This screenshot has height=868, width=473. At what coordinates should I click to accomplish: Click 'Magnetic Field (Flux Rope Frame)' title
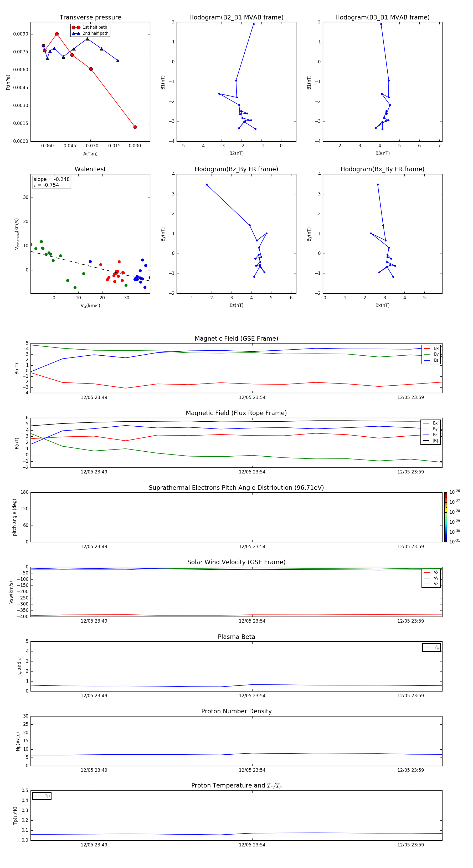[x=236, y=413]
